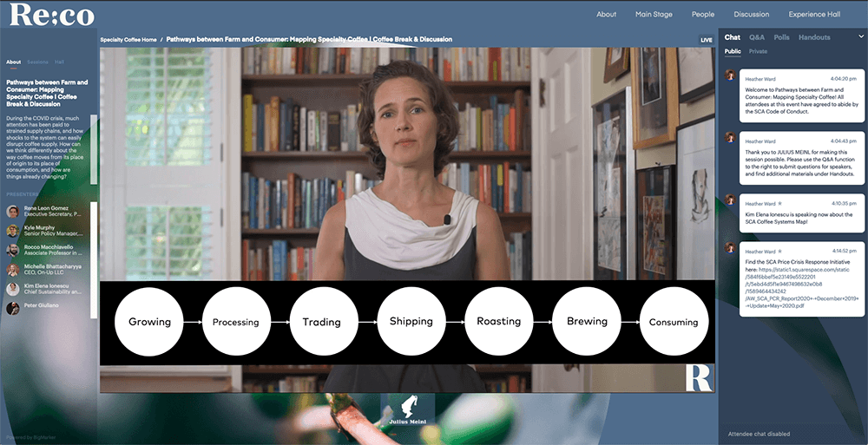Open the Polls tab
Screen dimensions: 868x445
coord(781,37)
